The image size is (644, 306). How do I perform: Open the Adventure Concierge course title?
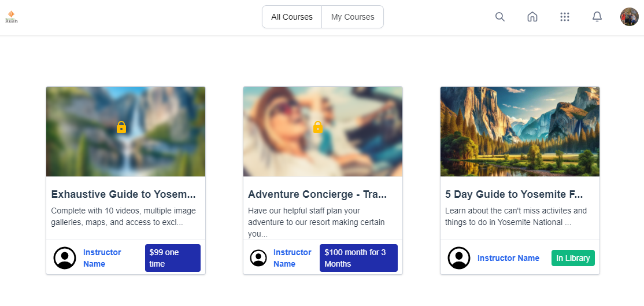point(317,194)
